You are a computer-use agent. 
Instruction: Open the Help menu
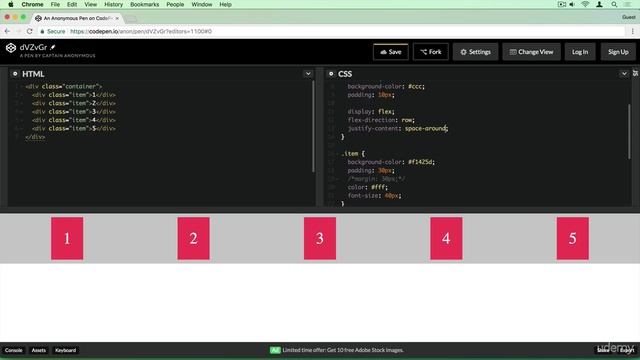(225, 4)
